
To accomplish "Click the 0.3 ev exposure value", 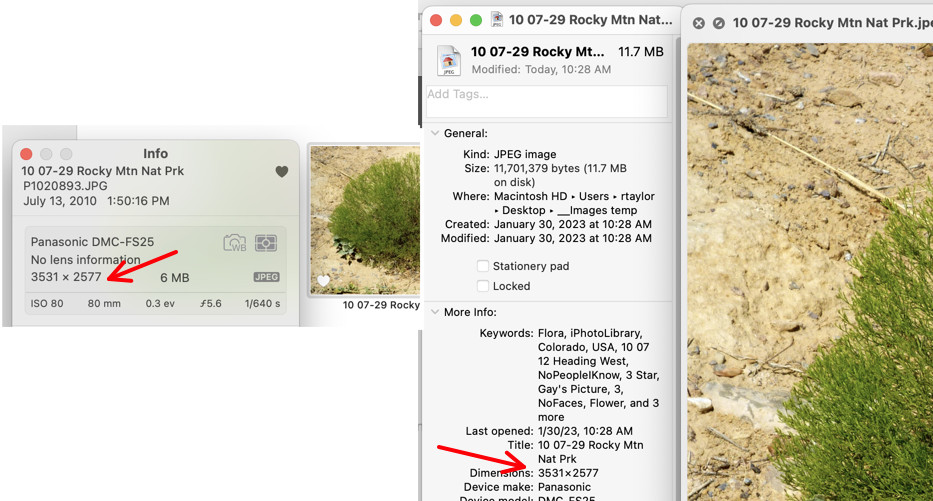I will point(160,303).
